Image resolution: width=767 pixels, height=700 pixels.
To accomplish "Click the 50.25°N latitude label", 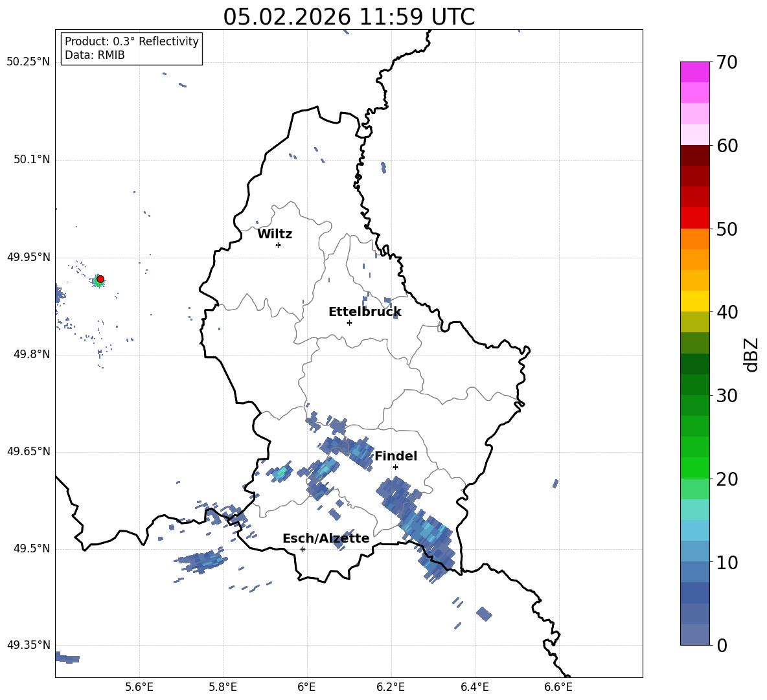I will coord(29,62).
